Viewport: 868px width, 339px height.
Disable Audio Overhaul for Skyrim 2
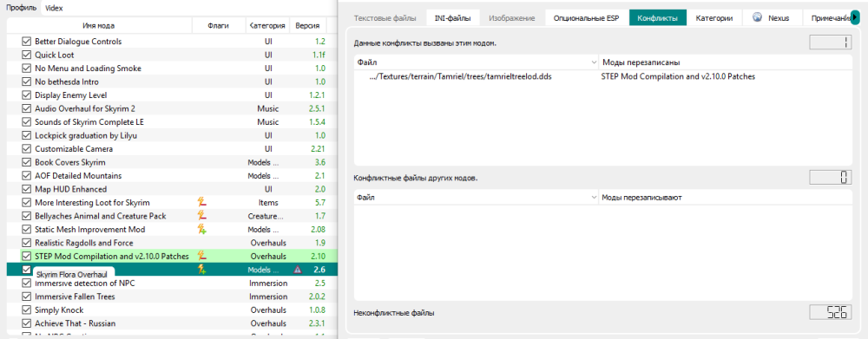tap(26, 108)
